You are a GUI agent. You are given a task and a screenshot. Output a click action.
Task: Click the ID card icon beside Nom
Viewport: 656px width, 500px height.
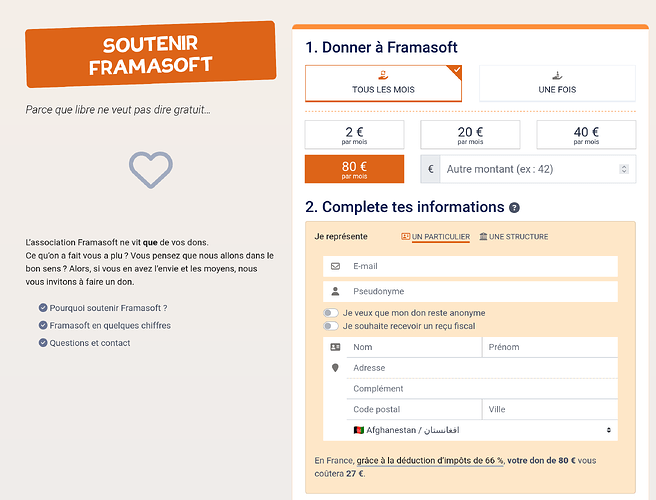click(x=335, y=347)
